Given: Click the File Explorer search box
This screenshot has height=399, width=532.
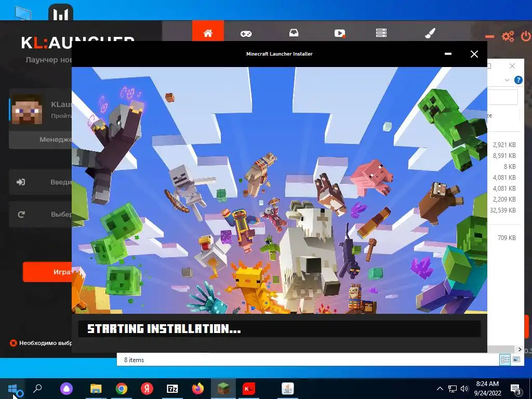Looking at the screenshot, I should 503,97.
